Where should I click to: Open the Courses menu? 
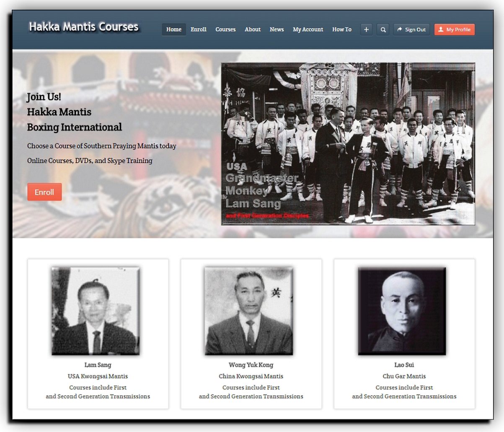click(x=225, y=29)
